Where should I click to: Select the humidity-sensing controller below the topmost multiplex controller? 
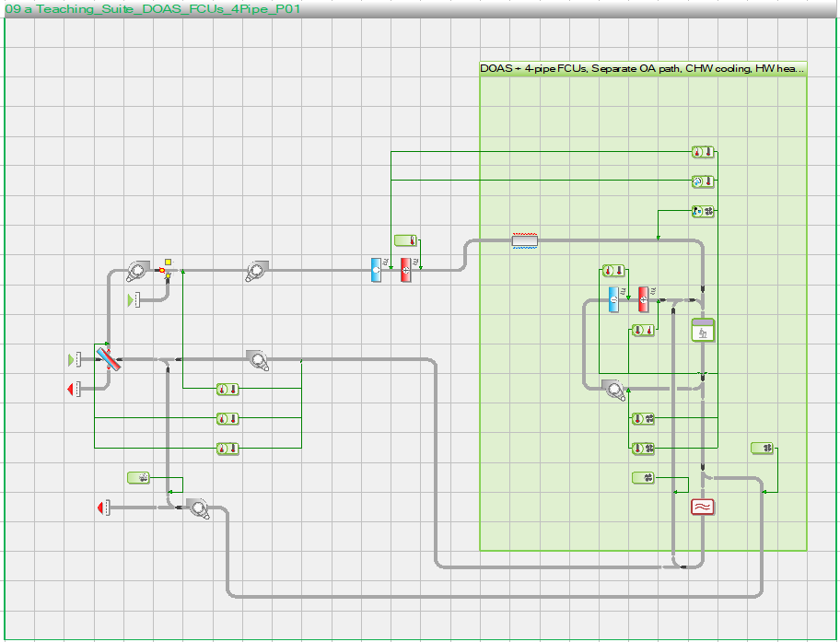[x=703, y=181]
